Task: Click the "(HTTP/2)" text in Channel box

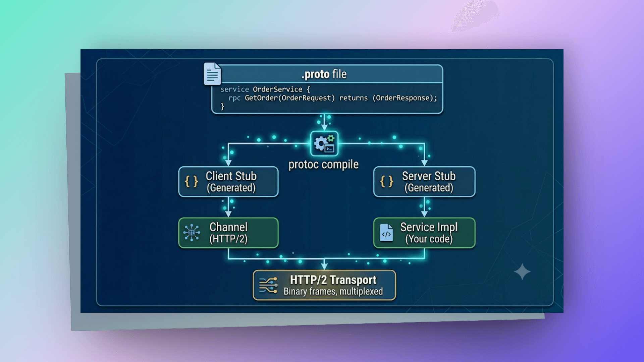Action: pos(228,239)
